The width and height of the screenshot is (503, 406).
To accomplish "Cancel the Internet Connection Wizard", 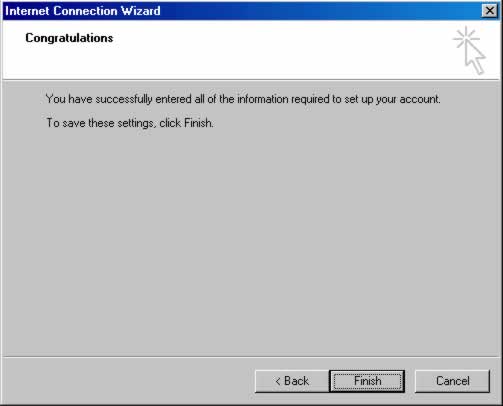I will [x=452, y=381].
